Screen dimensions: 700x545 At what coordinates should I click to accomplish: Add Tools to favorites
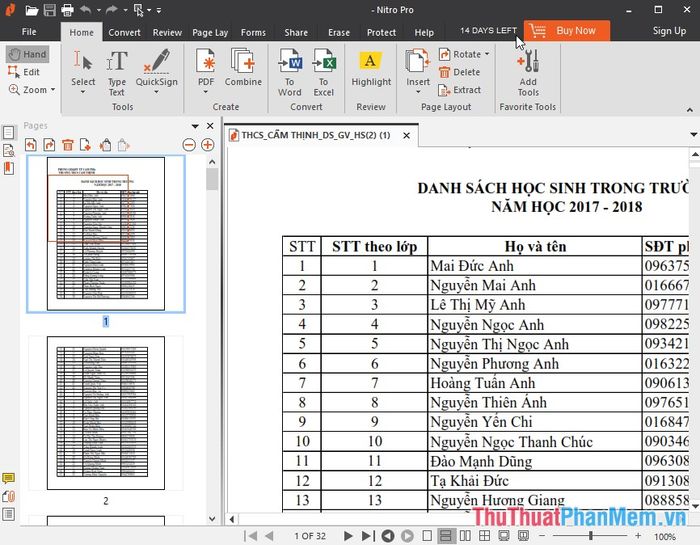pyautogui.click(x=528, y=73)
